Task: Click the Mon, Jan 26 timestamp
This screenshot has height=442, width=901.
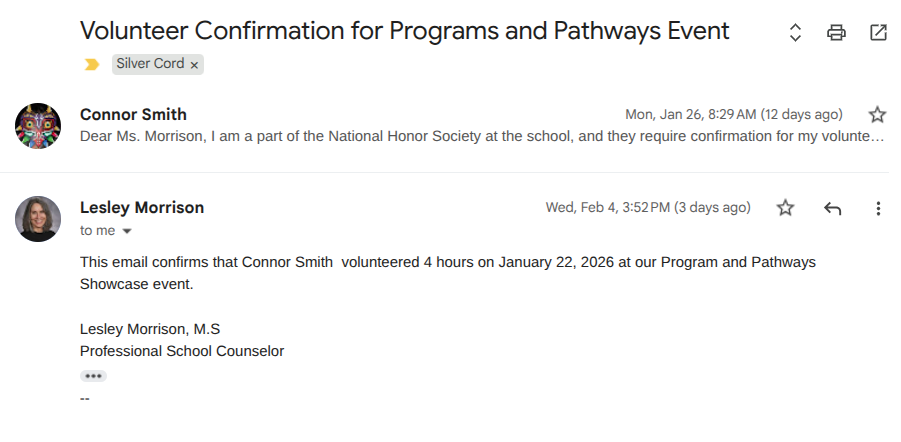Action: click(x=733, y=114)
